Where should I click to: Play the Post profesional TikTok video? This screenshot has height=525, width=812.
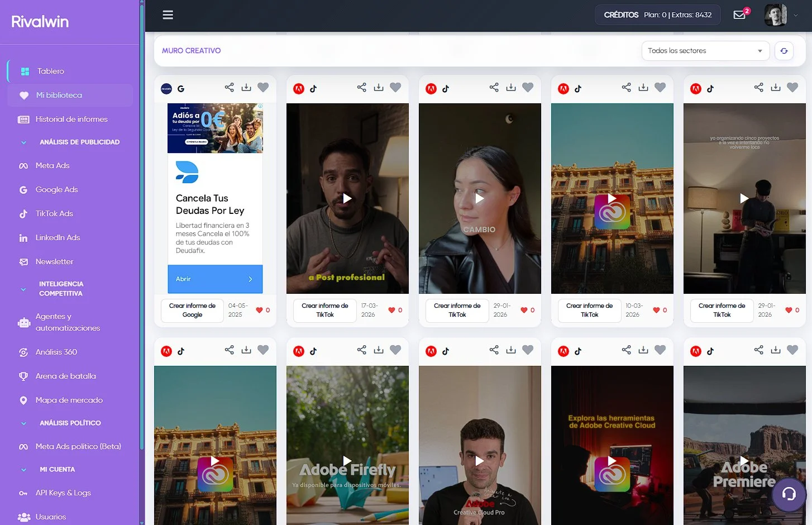[x=347, y=198]
